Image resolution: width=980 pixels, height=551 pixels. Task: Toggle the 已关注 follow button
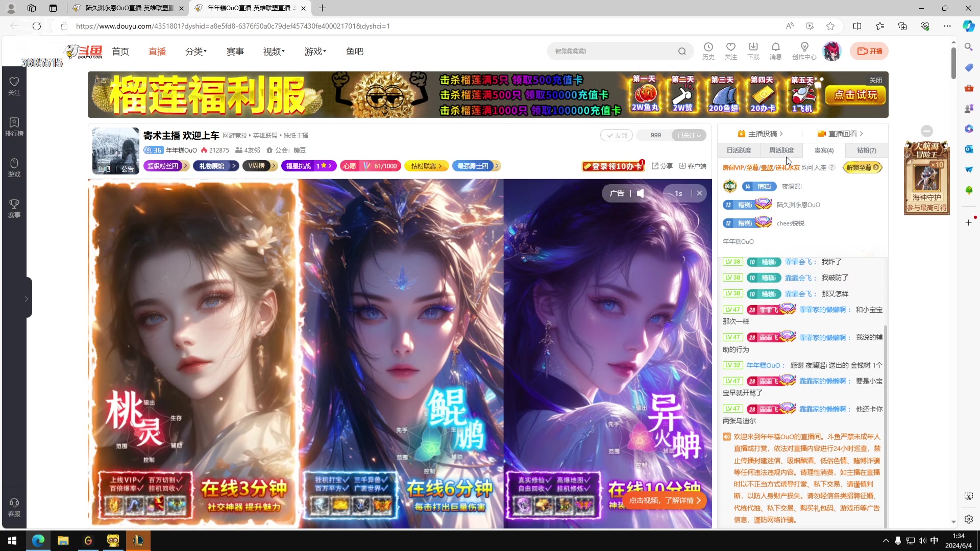coord(689,135)
